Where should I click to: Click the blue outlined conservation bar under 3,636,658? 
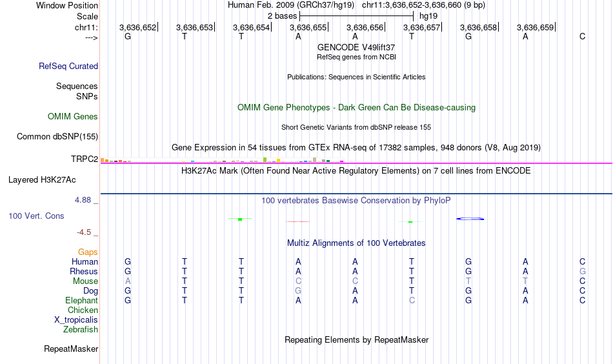[x=470, y=219]
